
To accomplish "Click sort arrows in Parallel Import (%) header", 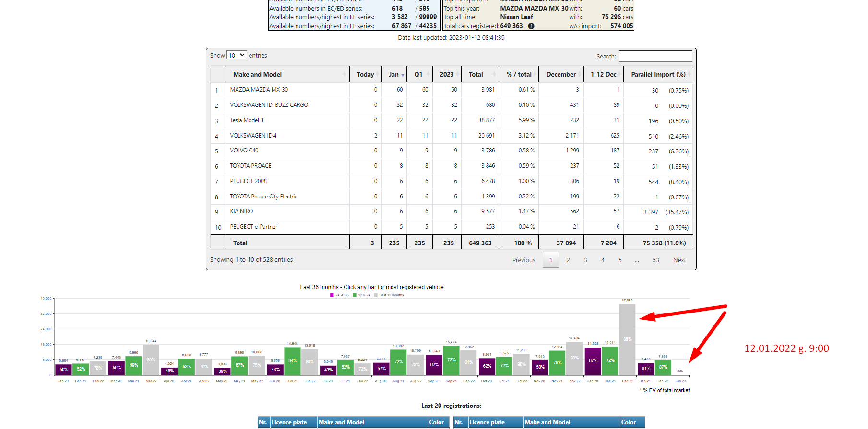I will point(689,74).
